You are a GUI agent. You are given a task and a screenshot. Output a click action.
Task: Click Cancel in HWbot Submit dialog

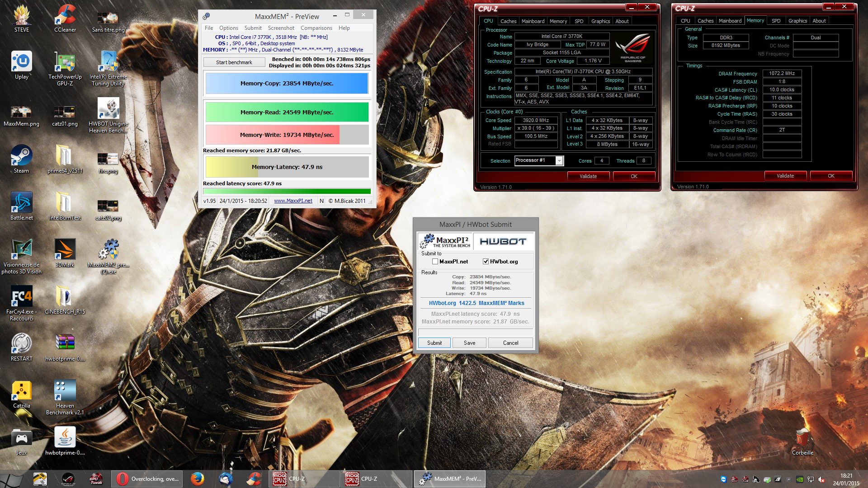click(x=510, y=343)
